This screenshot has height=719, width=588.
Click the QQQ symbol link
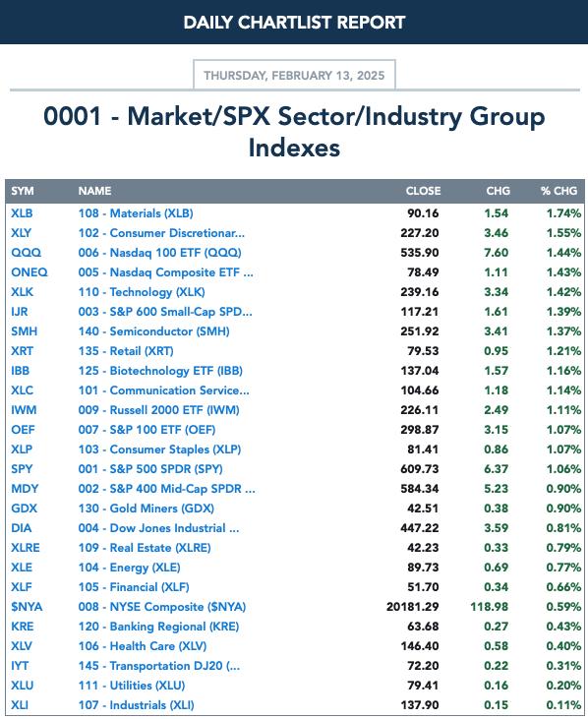[x=27, y=253]
